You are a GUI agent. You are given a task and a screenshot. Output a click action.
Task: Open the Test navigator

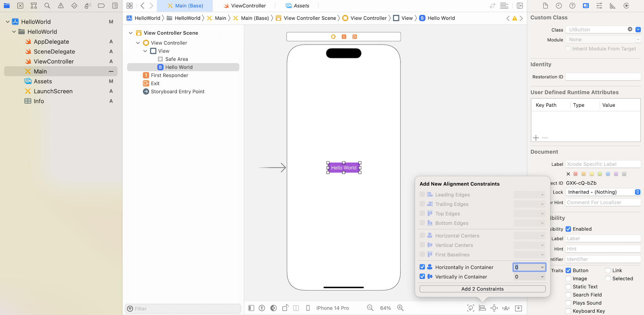tap(74, 5)
